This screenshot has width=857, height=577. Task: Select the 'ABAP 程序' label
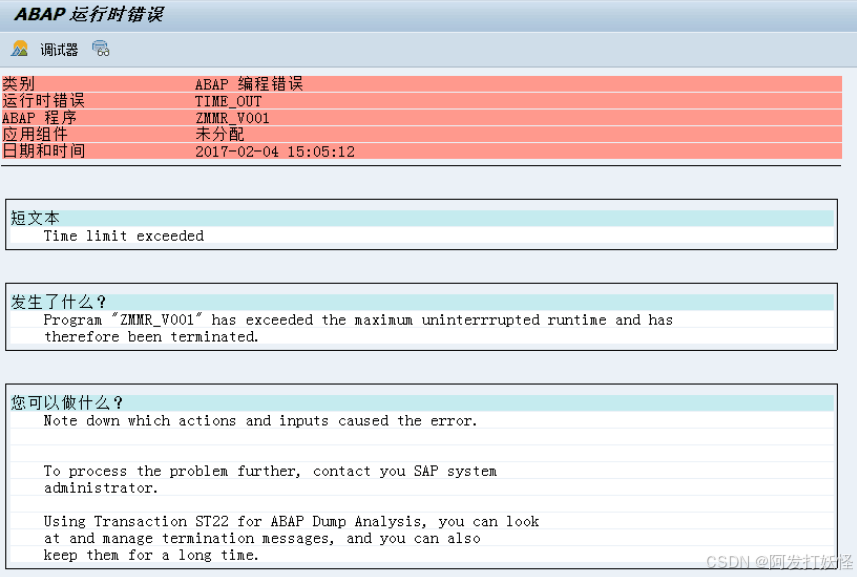coord(39,117)
